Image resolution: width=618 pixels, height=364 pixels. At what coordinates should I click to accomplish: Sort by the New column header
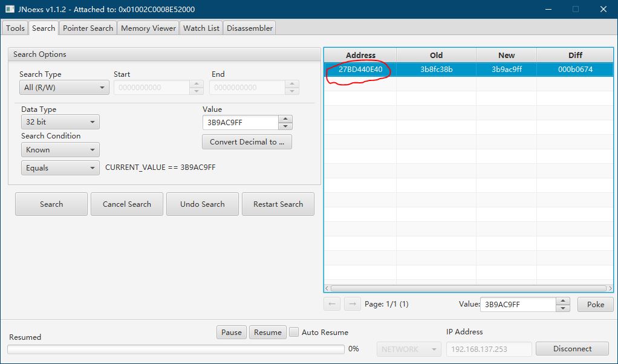pos(507,55)
